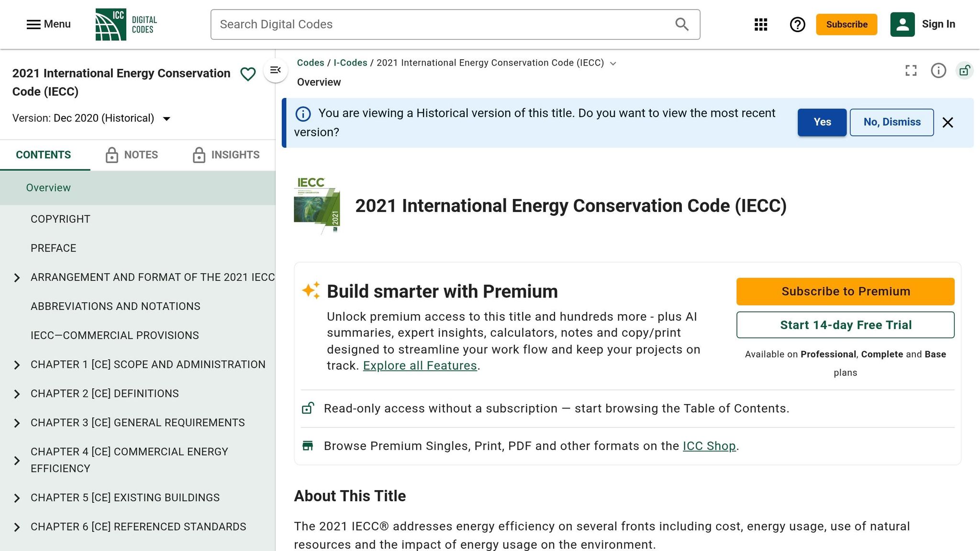The image size is (980, 551).
Task: Dismiss the historical version banner with X
Action: [x=947, y=122]
